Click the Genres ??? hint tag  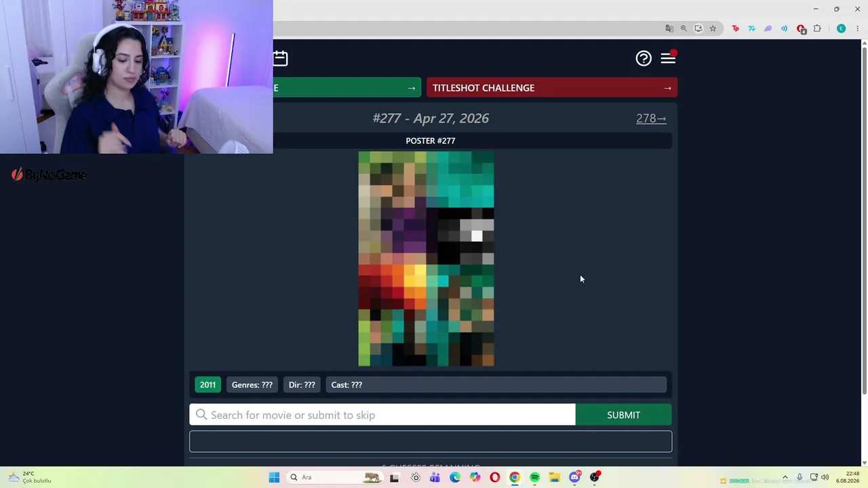click(x=252, y=385)
